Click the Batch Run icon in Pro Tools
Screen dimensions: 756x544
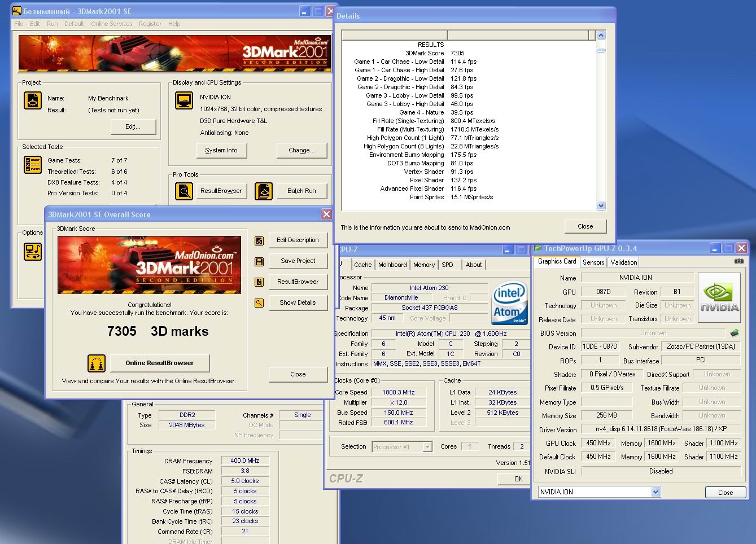point(264,191)
